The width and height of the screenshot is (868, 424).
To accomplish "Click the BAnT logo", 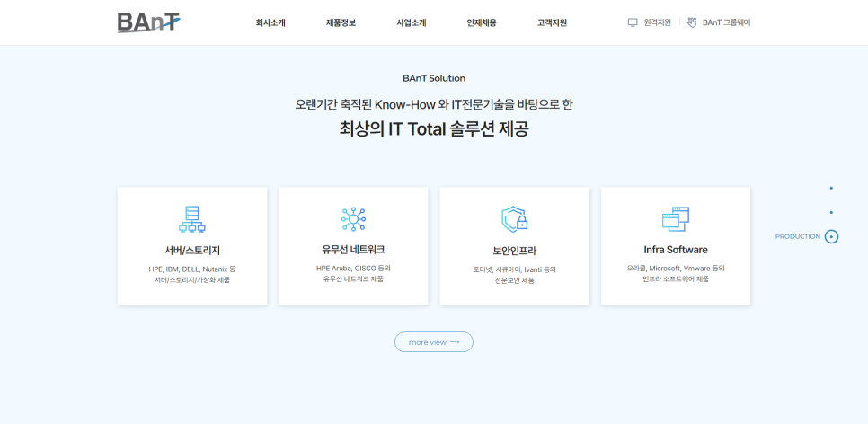I will coord(149,22).
